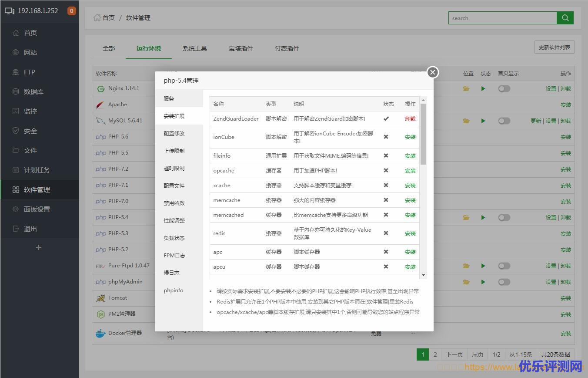The height and width of the screenshot is (378, 588).
Task: Click the home icon in breadcrumb
Action: (97, 18)
